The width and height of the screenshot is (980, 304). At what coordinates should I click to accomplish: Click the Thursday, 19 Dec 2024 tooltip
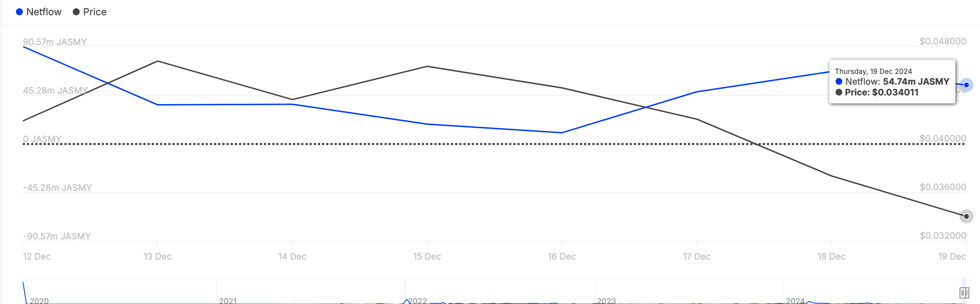click(x=892, y=82)
